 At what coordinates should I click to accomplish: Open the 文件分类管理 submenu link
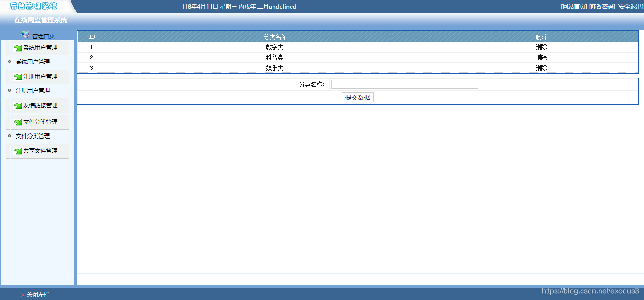tap(33, 136)
